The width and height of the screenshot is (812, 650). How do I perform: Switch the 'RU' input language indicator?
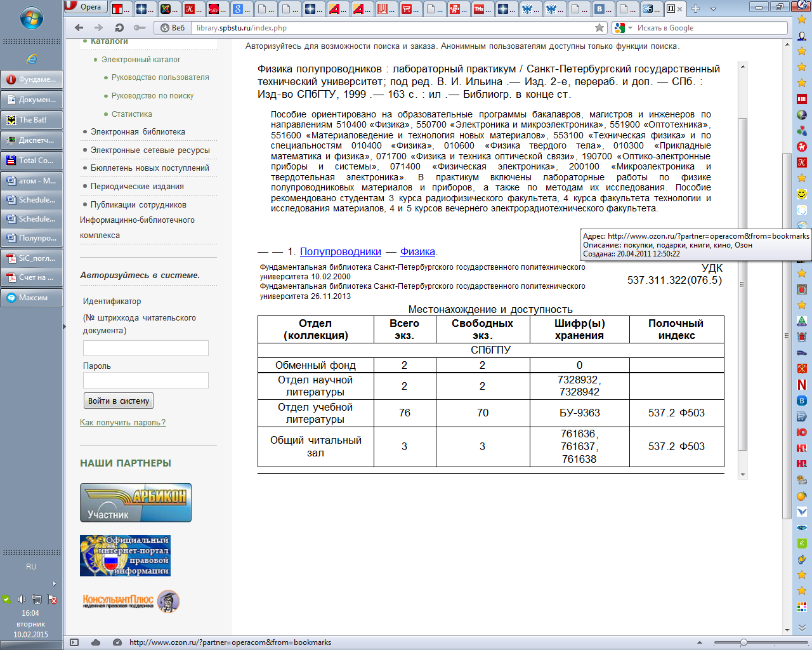pyautogui.click(x=31, y=567)
